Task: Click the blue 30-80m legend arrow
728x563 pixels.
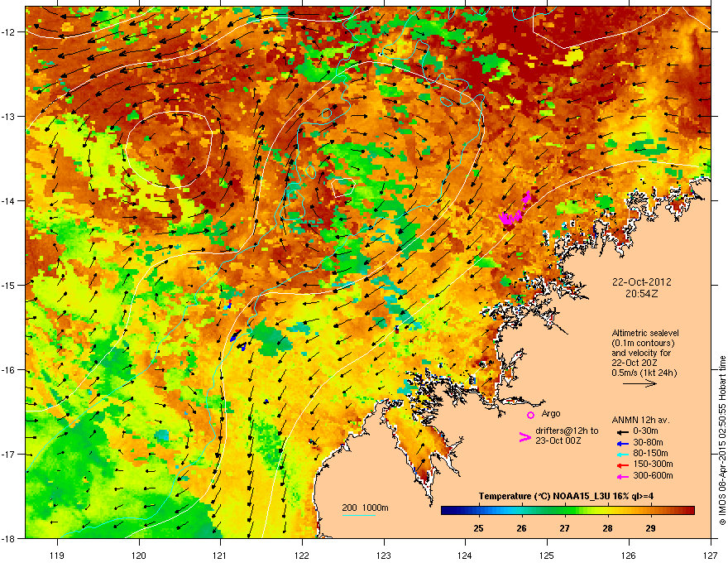Action: (x=623, y=443)
